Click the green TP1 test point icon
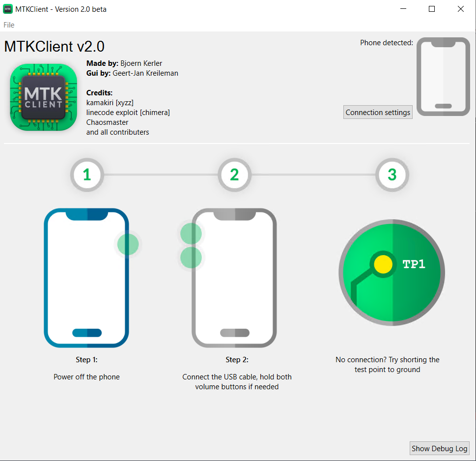The width and height of the screenshot is (476, 461). [x=392, y=272]
